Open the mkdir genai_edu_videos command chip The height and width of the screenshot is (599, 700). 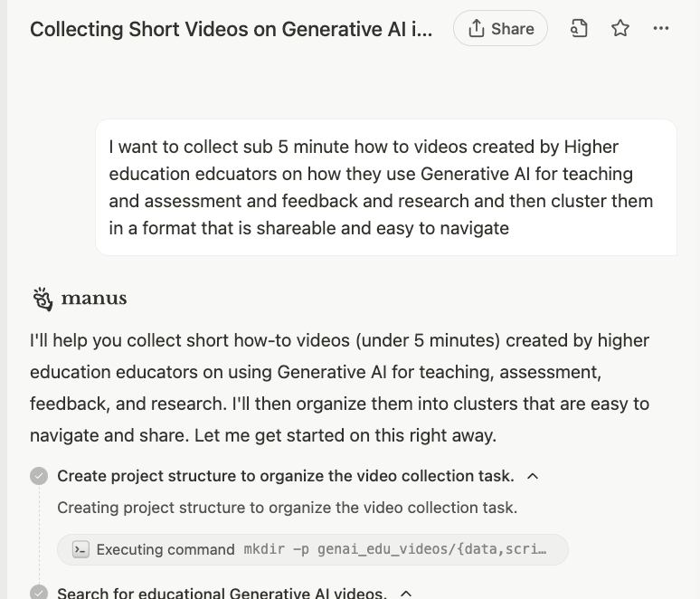[x=312, y=549]
